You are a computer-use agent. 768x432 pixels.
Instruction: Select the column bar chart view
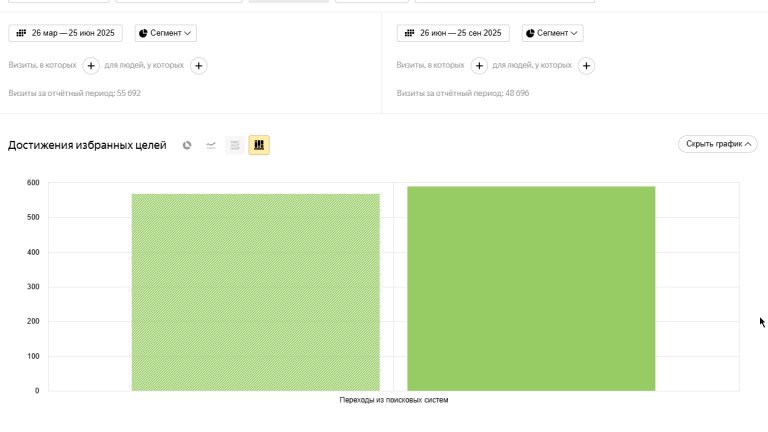point(259,145)
